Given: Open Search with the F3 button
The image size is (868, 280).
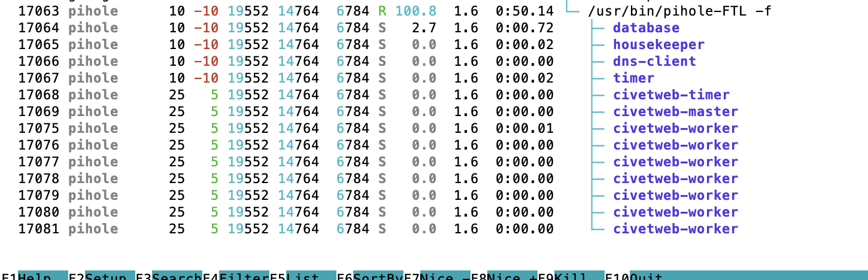Looking at the screenshot, I should point(169,276).
